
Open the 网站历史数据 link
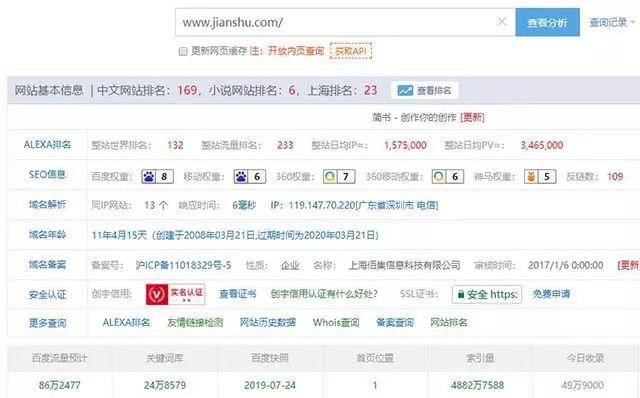coord(268,322)
